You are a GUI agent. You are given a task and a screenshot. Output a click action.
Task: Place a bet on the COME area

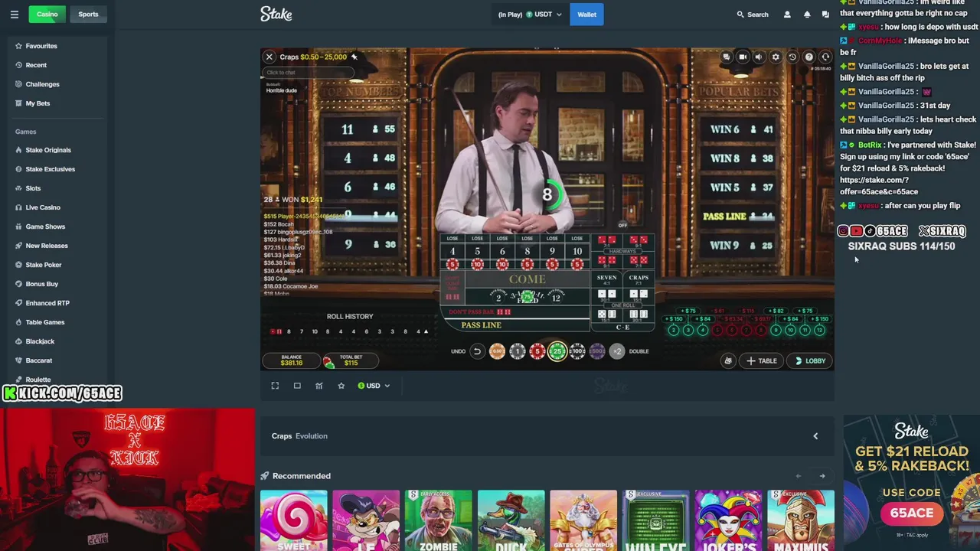pos(527,279)
